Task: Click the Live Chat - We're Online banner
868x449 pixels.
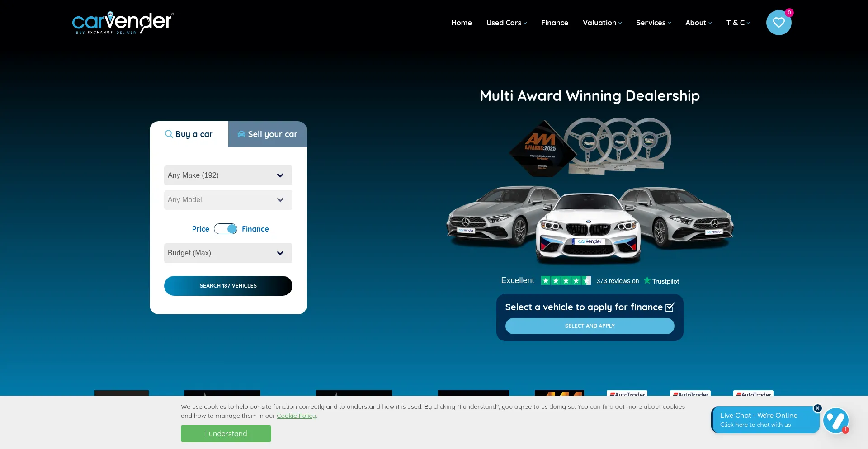Action: click(x=765, y=420)
